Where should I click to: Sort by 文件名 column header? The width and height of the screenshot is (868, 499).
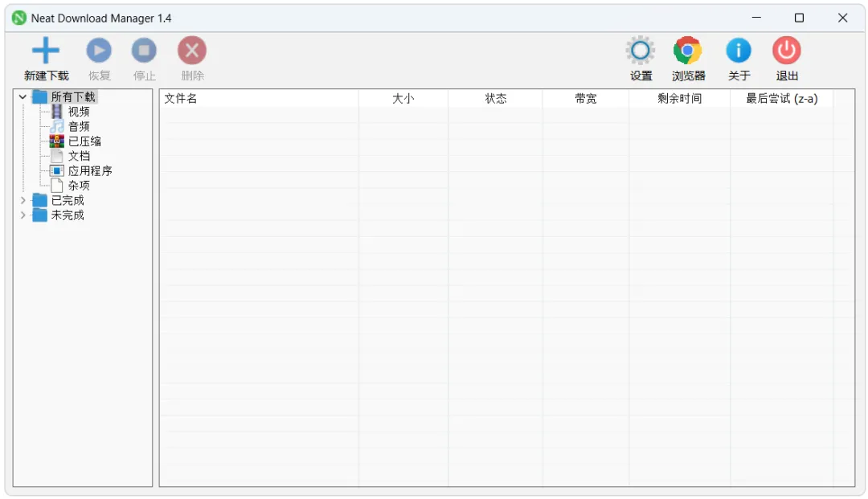(259, 99)
